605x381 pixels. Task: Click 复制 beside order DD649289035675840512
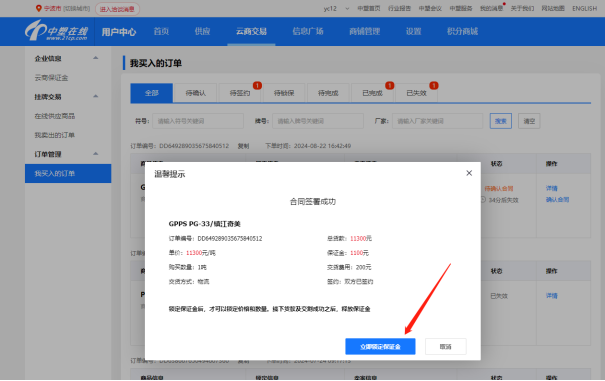coord(243,146)
